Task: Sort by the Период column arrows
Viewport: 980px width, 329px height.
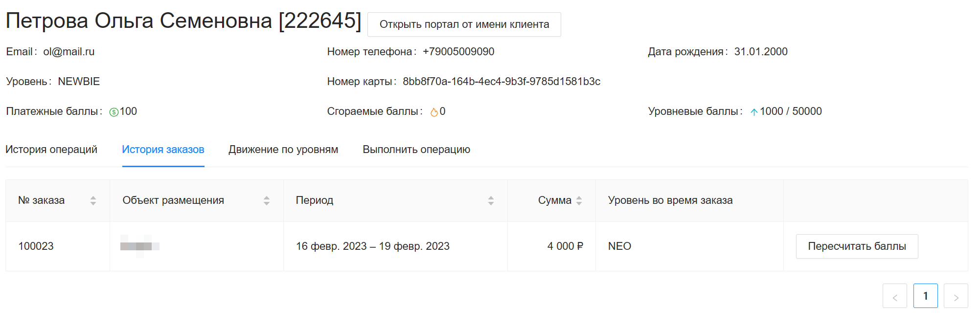Action: (x=491, y=200)
